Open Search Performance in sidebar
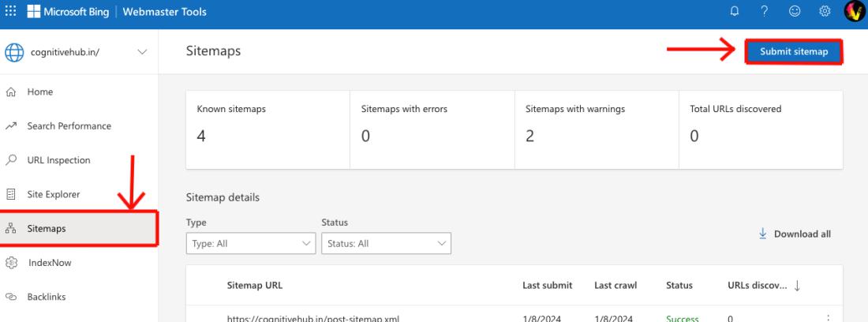Image resolution: width=868 pixels, height=322 pixels. (x=69, y=126)
